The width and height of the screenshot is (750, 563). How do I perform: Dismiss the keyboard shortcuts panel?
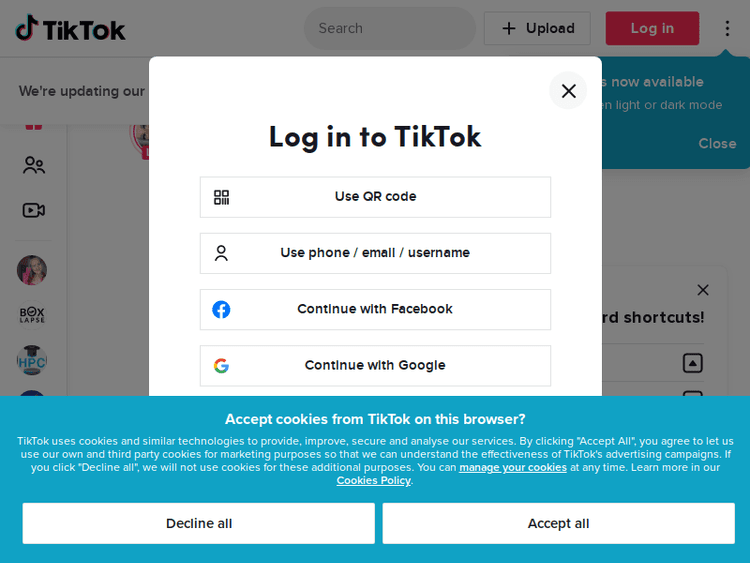pos(703,290)
